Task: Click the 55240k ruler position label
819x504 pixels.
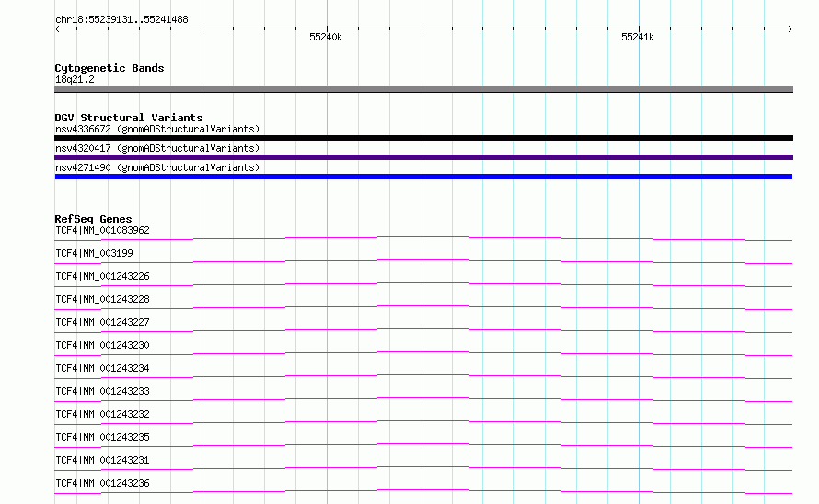Action: point(326,37)
